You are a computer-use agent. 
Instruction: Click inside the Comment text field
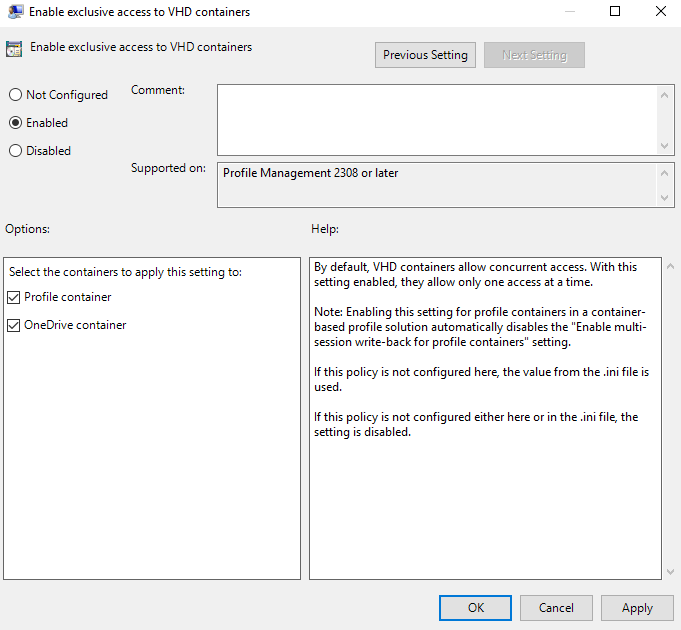click(x=437, y=119)
